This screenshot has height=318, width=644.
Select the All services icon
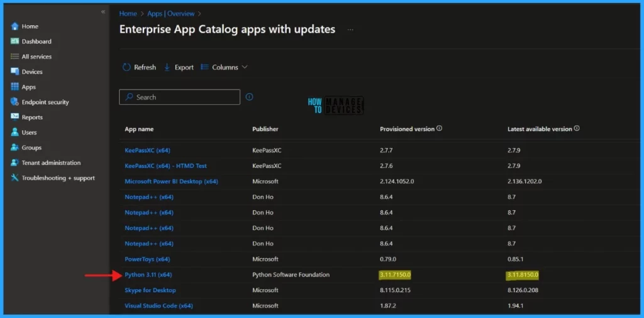(x=15, y=57)
